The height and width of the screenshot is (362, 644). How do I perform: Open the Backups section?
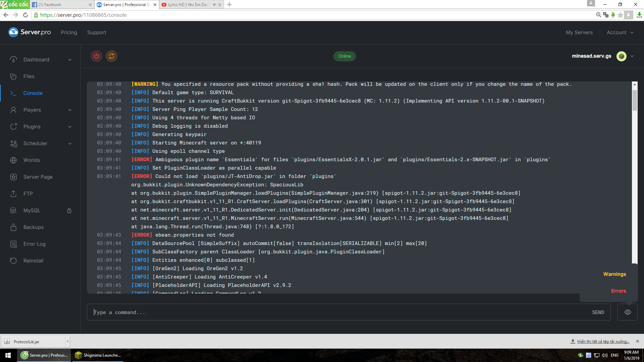coord(33,227)
